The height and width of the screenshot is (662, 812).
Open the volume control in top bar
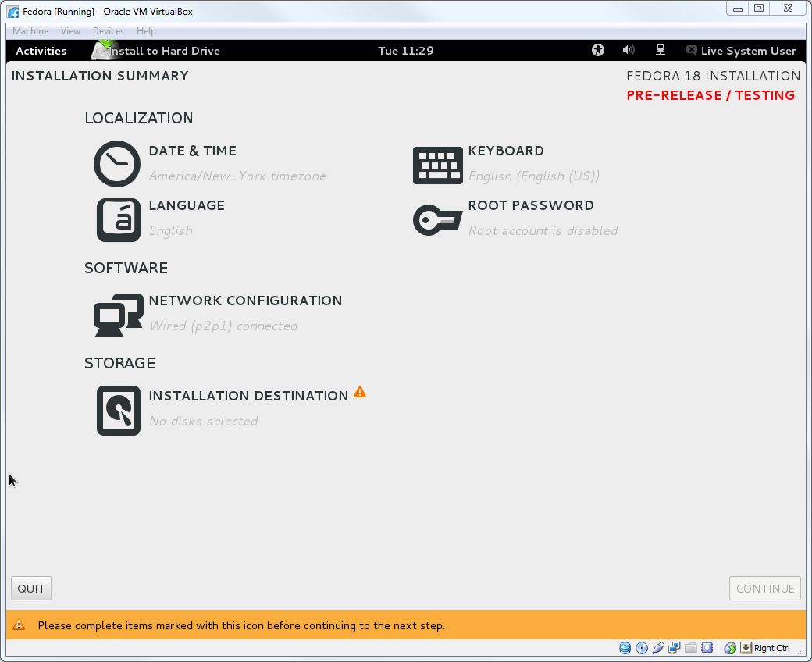point(629,50)
